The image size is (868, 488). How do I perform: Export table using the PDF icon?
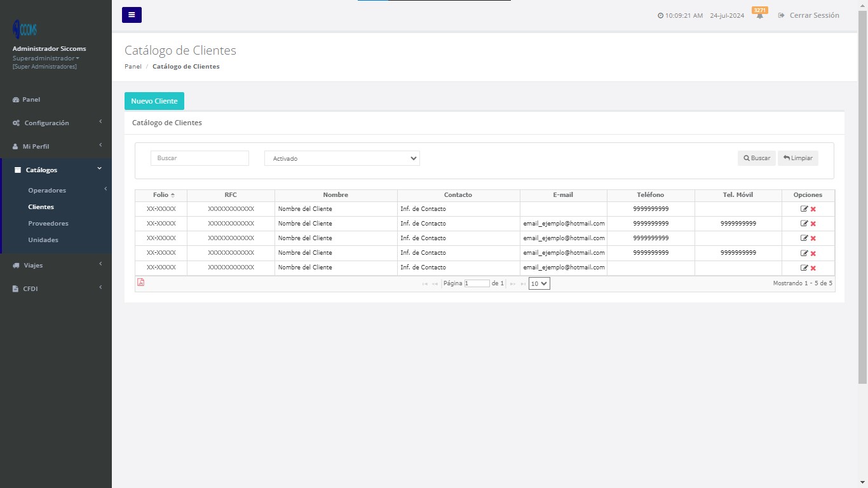pos(141,283)
